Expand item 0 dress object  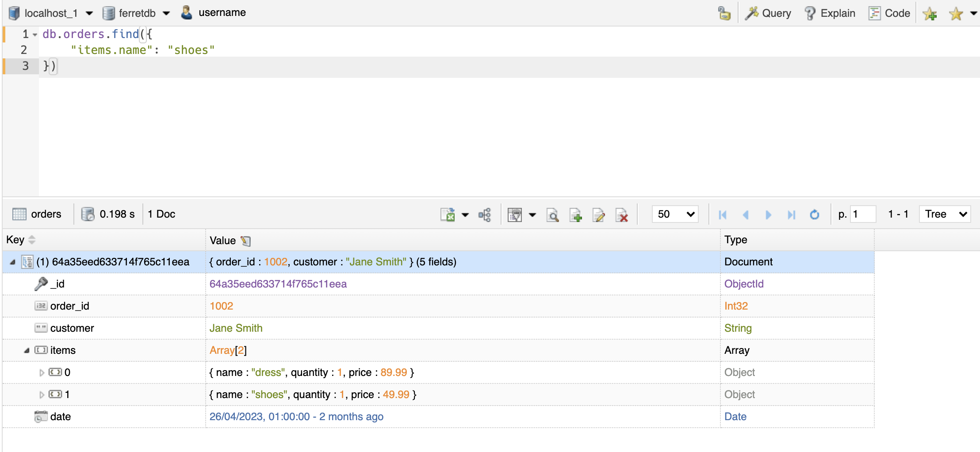tap(42, 372)
